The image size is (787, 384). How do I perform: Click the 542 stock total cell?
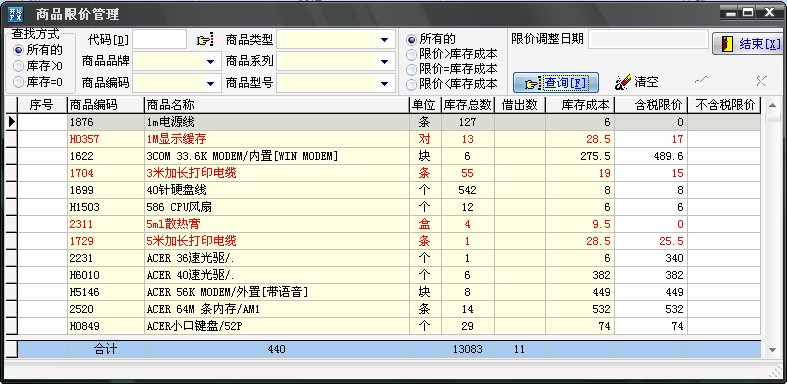pos(467,190)
